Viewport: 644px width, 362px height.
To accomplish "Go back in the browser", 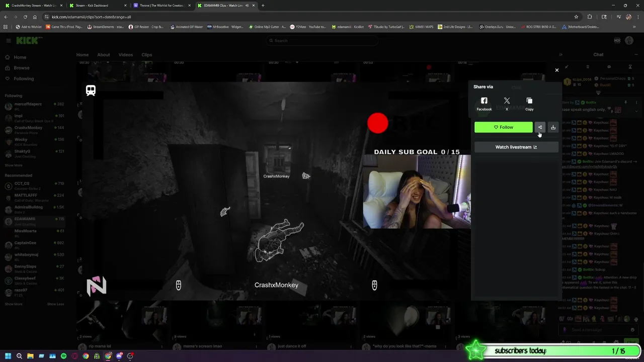I will click(x=6, y=17).
